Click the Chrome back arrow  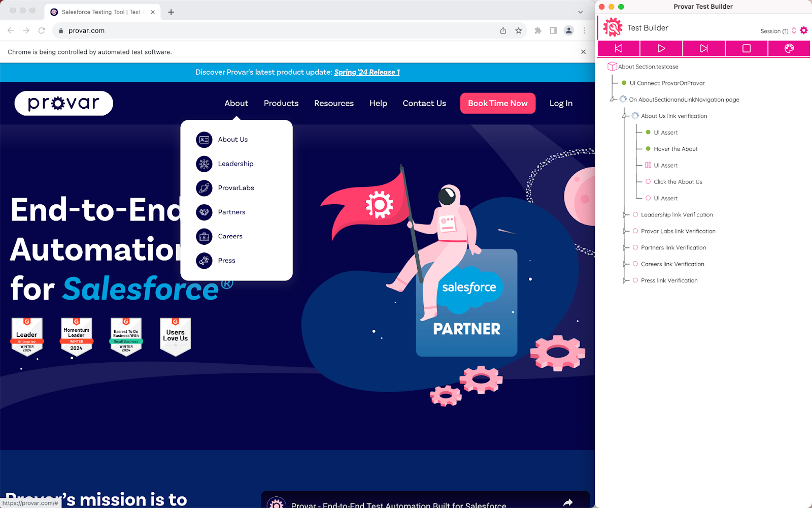click(11, 30)
